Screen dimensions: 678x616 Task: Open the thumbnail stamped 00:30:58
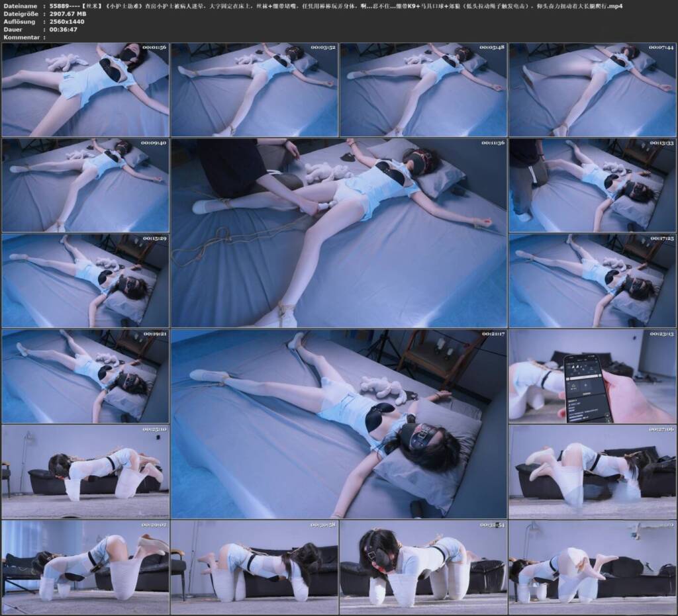tap(254, 567)
